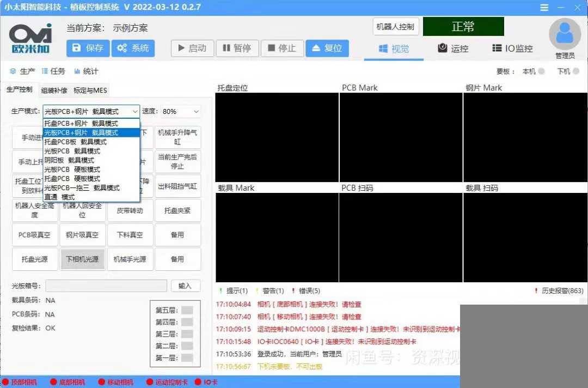Click the 载具 扫码 camera view
The image size is (588, 388).
coord(525,238)
